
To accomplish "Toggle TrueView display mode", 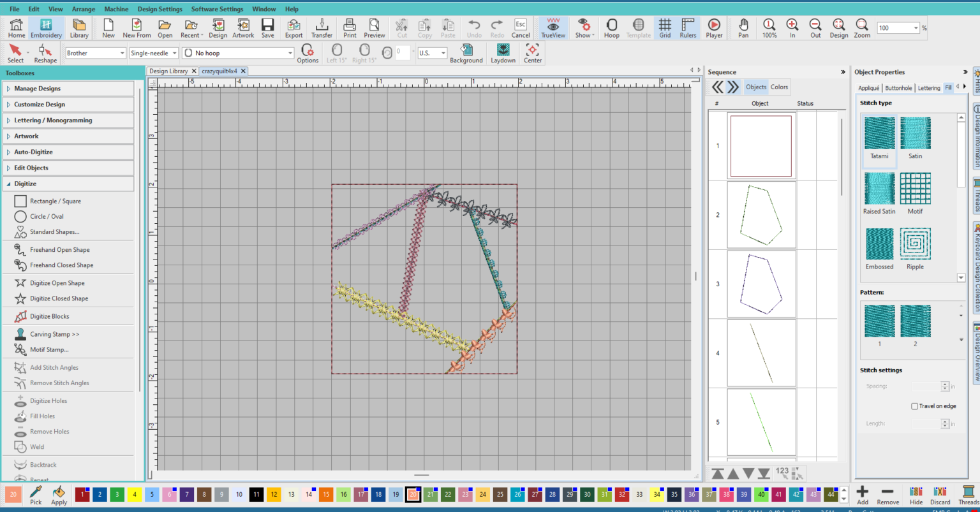I will (x=553, y=28).
